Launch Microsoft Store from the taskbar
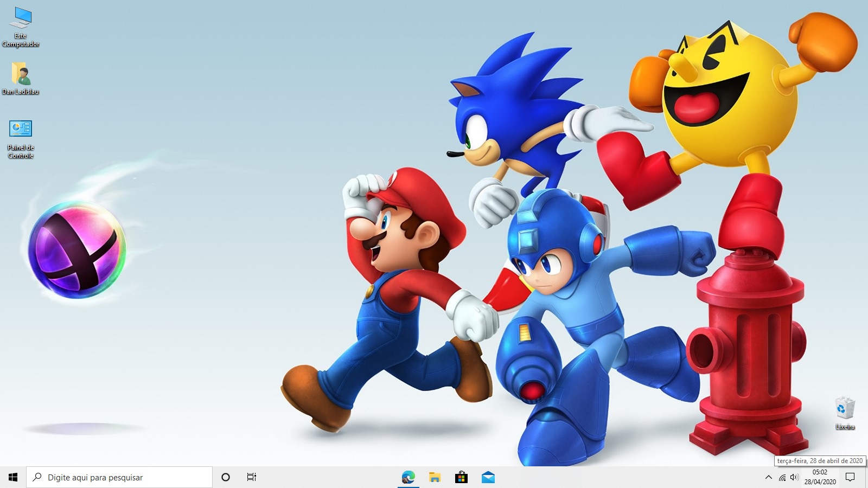Screen dimensions: 868x488 461,477
